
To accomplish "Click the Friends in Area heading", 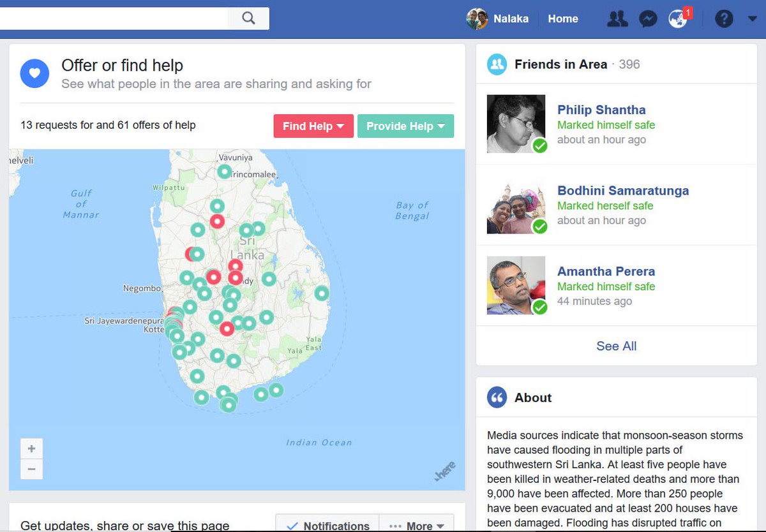I will tap(560, 64).
